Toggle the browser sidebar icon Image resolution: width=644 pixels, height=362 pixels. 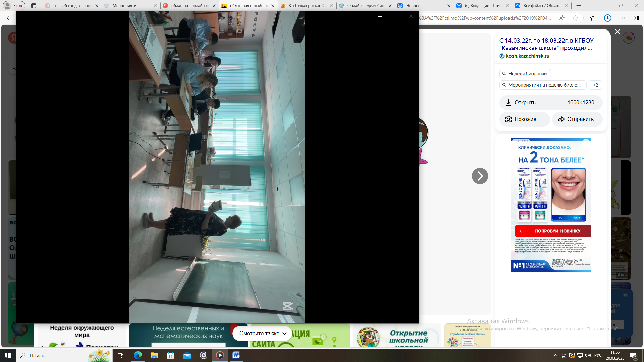point(637,18)
